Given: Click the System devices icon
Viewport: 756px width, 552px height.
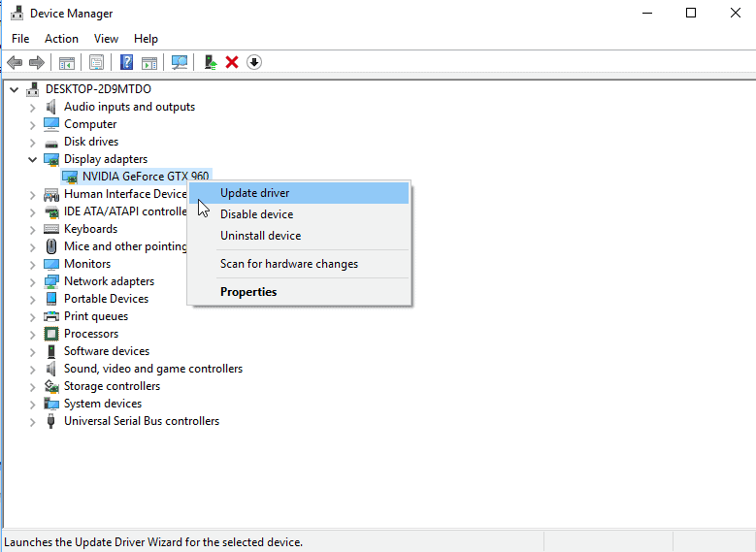Looking at the screenshot, I should point(51,404).
